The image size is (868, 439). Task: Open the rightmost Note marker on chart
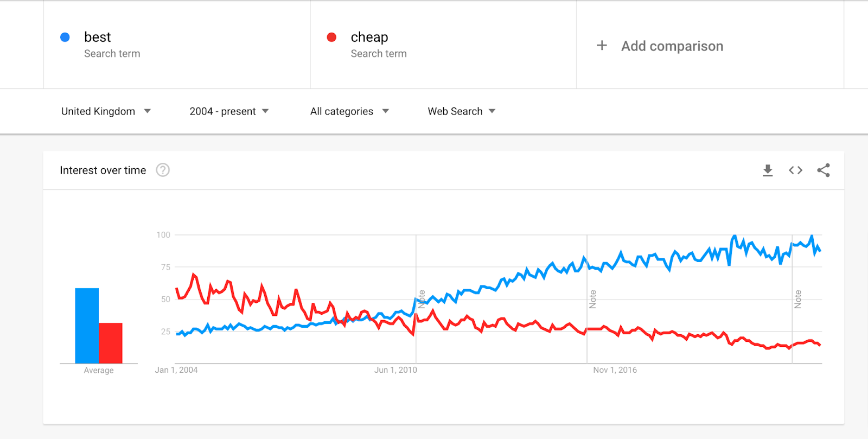[797, 300]
